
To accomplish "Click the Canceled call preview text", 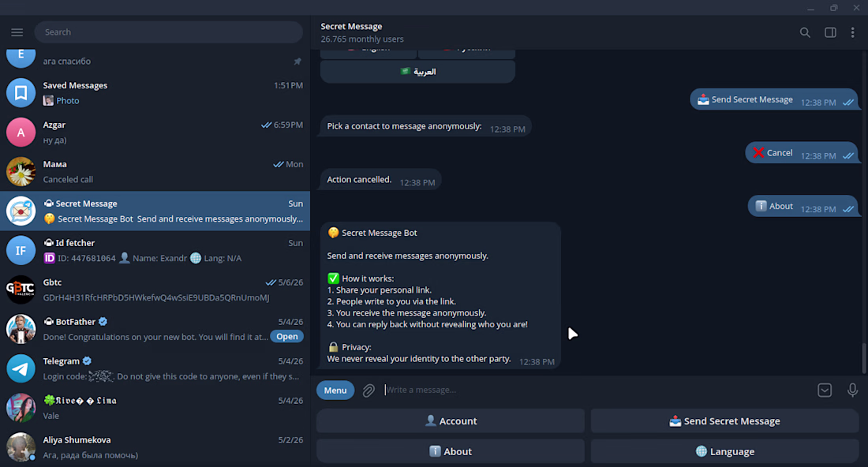I will coord(68,179).
